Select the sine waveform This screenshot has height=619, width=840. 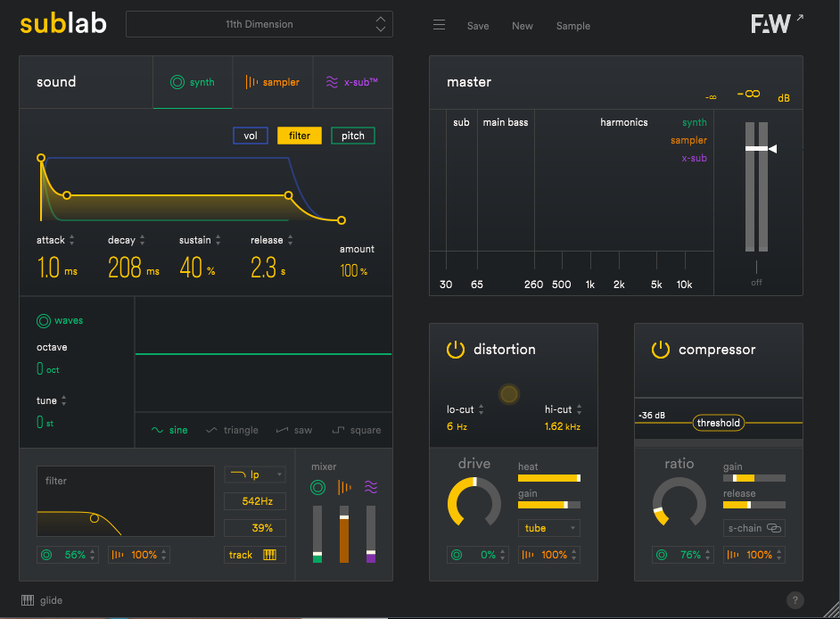click(x=169, y=430)
